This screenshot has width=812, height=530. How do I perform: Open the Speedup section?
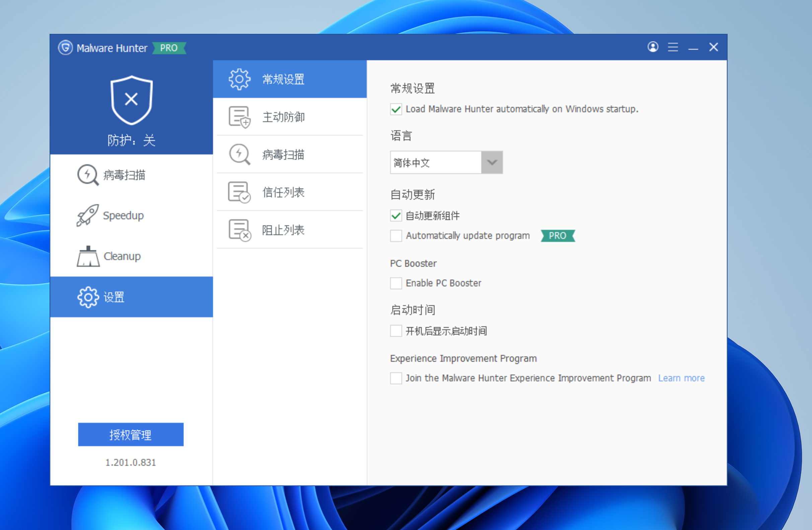pyautogui.click(x=131, y=215)
